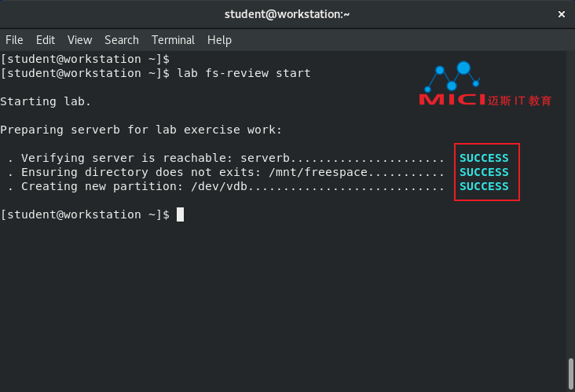Click the window title student@workstation:~
This screenshot has width=575, height=392.
[287, 14]
